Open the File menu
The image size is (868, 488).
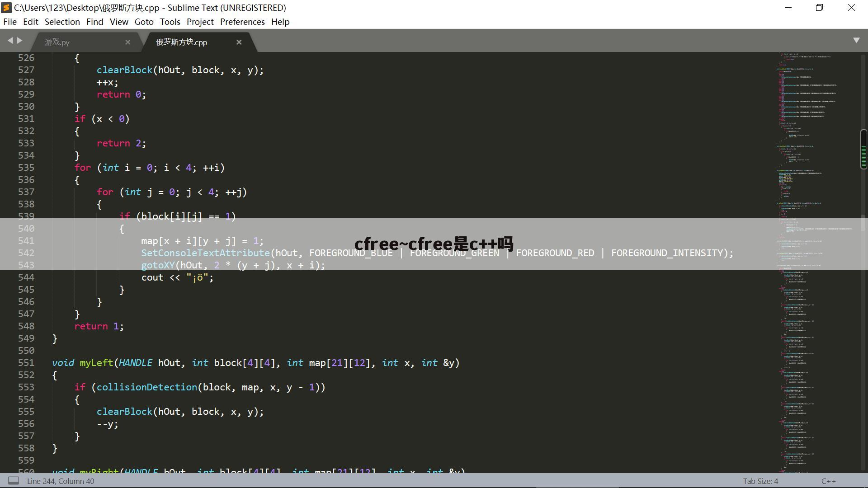(x=10, y=22)
